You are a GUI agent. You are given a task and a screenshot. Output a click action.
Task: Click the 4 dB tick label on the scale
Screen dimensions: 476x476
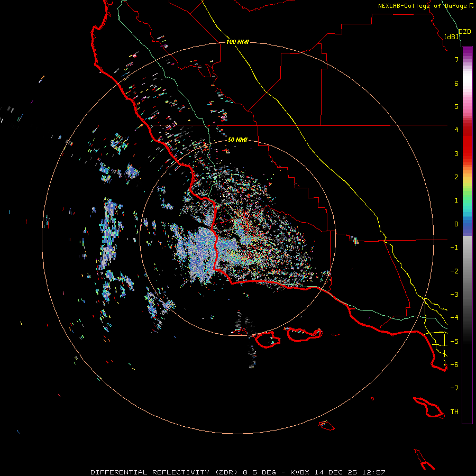coord(456,130)
